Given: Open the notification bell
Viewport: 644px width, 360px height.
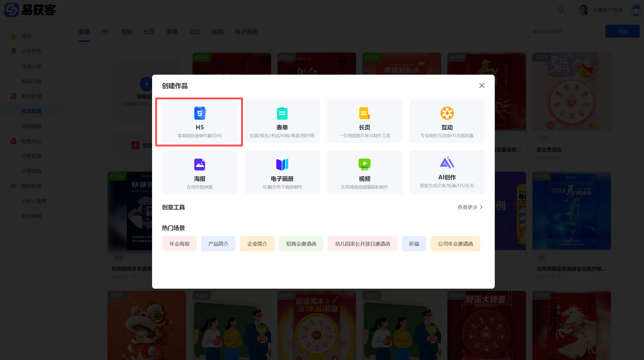Looking at the screenshot, I should click(560, 10).
